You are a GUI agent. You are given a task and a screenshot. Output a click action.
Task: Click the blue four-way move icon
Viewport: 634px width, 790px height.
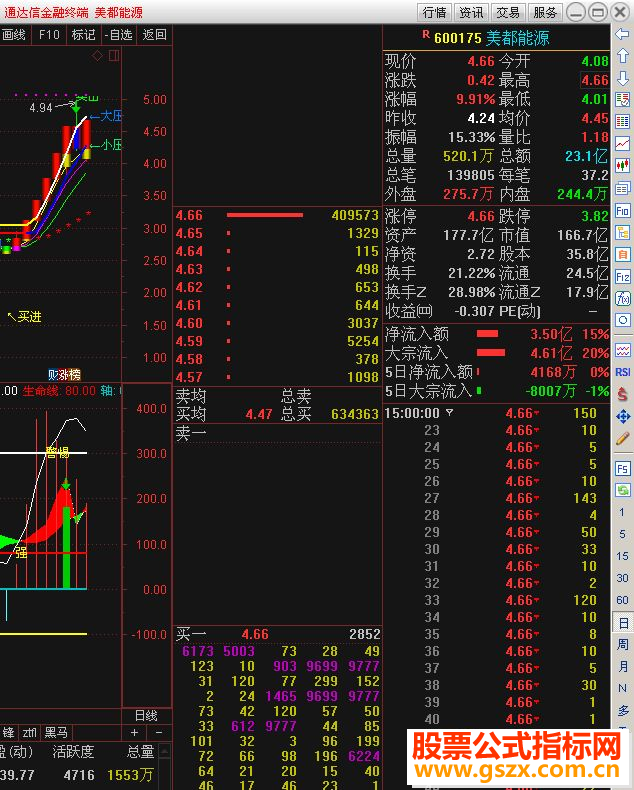click(622, 417)
